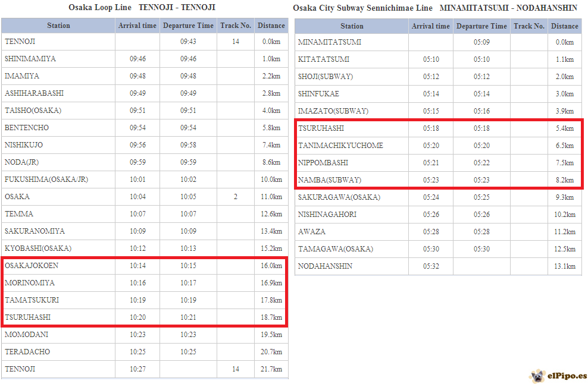Click the Sennichimae Line table title

[x=435, y=8]
